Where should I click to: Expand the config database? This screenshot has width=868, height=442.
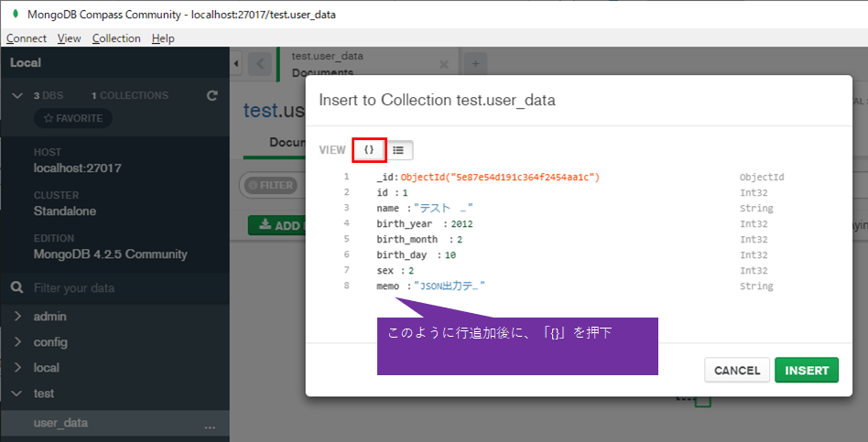pyautogui.click(x=17, y=342)
